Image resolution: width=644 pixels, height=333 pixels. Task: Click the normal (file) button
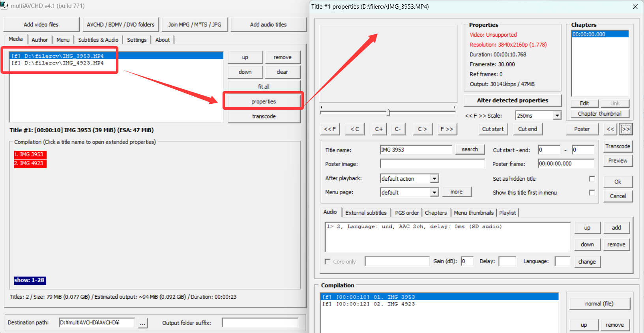[599, 304]
